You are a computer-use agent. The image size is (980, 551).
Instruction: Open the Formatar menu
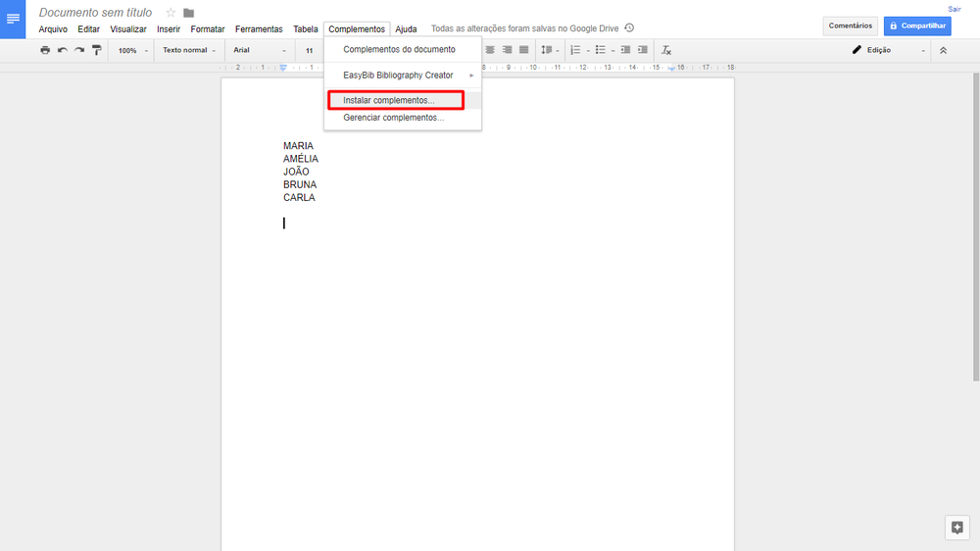(208, 29)
